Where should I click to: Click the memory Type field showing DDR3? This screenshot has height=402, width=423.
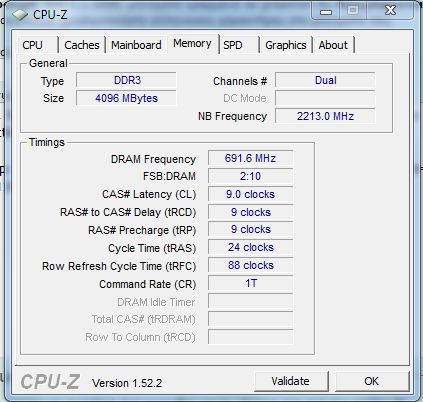point(126,80)
